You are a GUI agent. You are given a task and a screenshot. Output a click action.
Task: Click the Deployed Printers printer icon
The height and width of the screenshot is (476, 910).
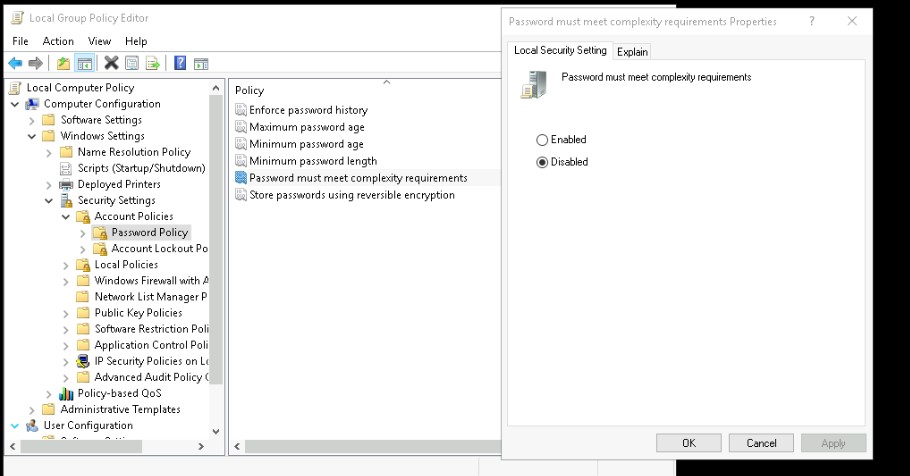point(66,185)
